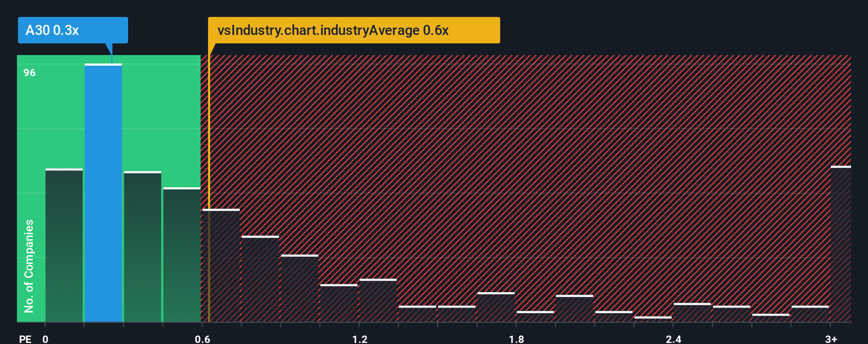This screenshot has width=868, height=344.
Task: Click the 'No. of Companies' axis title
Action: tap(29, 266)
